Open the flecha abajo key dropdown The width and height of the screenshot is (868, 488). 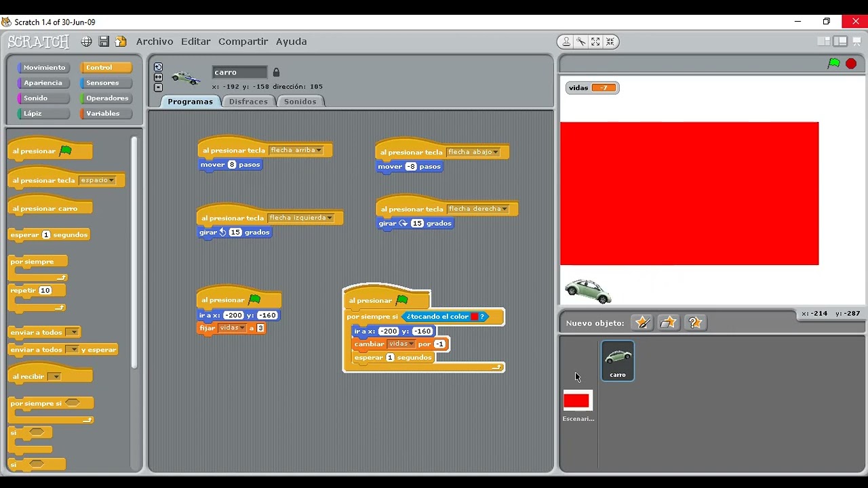[473, 152]
